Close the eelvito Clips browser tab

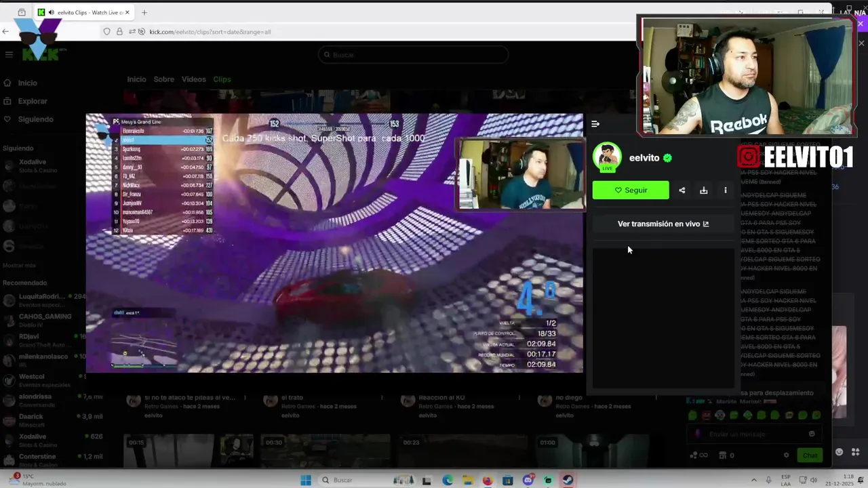pos(127,12)
